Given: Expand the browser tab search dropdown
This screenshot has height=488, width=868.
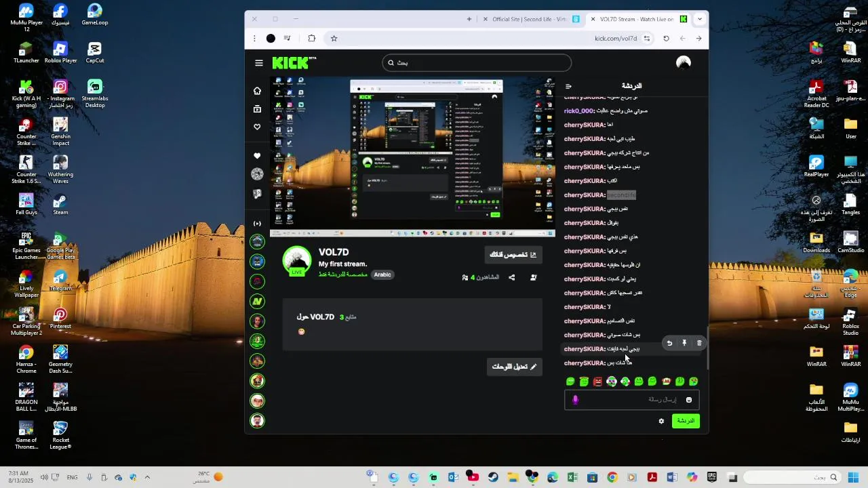Looking at the screenshot, I should [699, 19].
